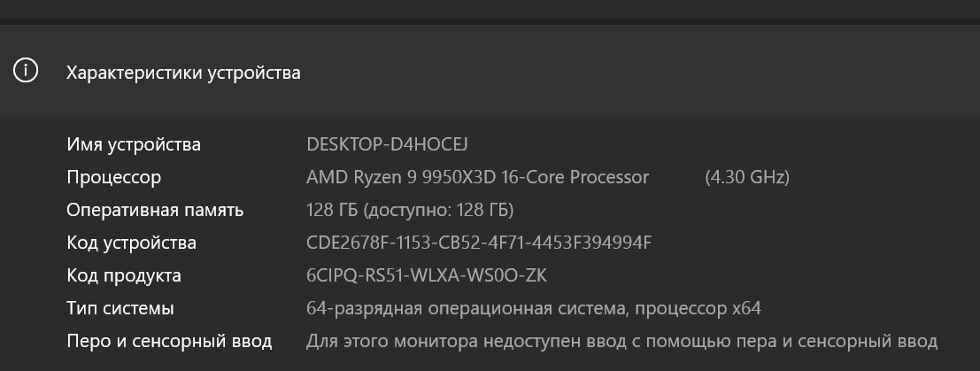Click the Перо и сенсорный ввод label

169,341
